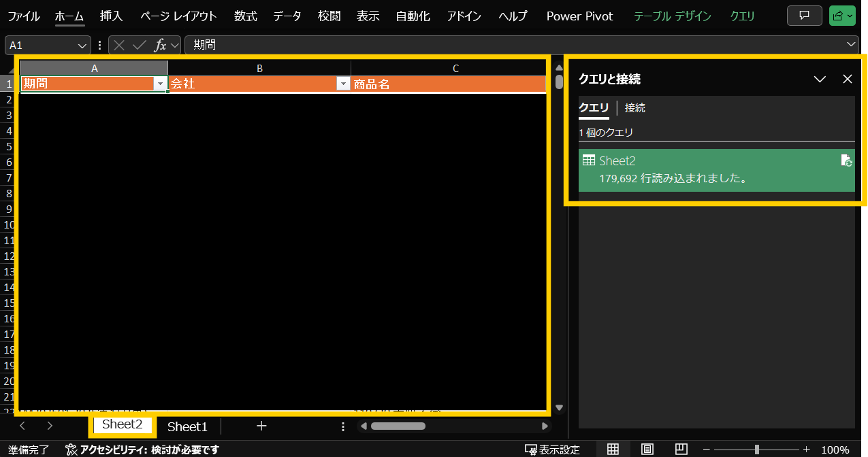Open 表示設定 in status bar

pyautogui.click(x=552, y=450)
